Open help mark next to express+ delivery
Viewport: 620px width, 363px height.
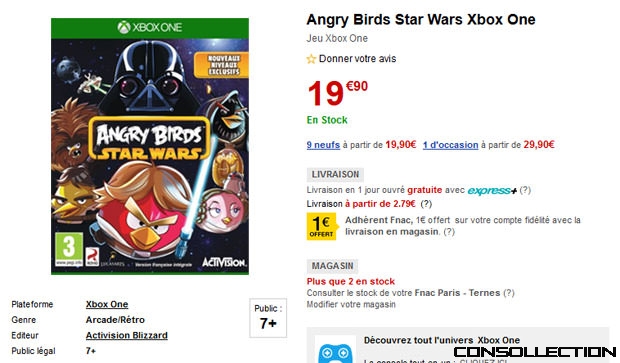coord(525,190)
